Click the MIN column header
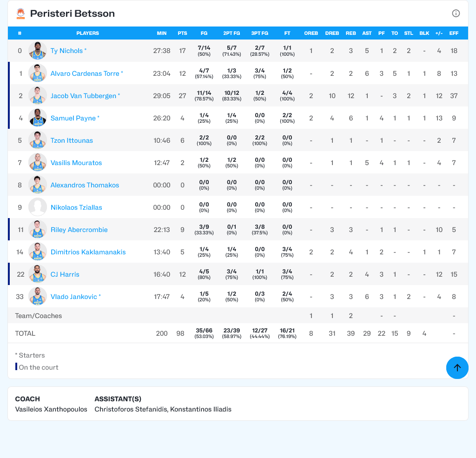 click(x=162, y=33)
